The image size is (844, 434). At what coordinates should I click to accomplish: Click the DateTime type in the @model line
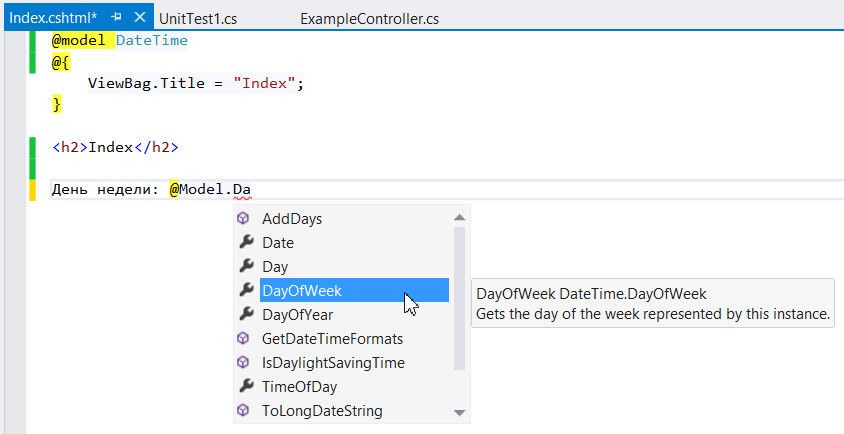tap(152, 40)
